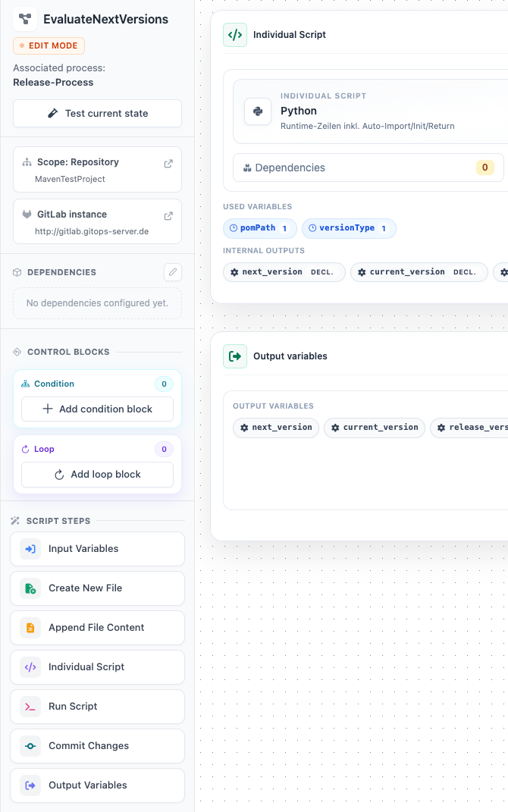Click the Python logo icon
This screenshot has width=508, height=812.
click(258, 111)
